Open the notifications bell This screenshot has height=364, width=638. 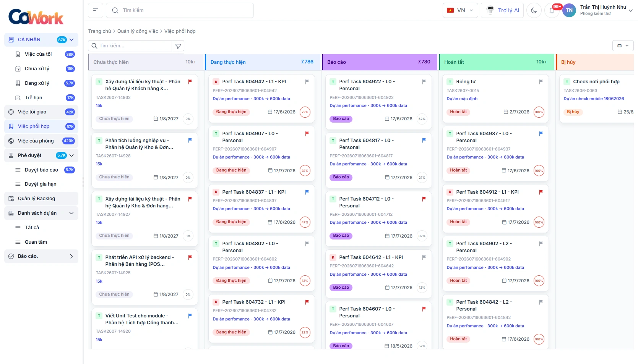pos(552,10)
